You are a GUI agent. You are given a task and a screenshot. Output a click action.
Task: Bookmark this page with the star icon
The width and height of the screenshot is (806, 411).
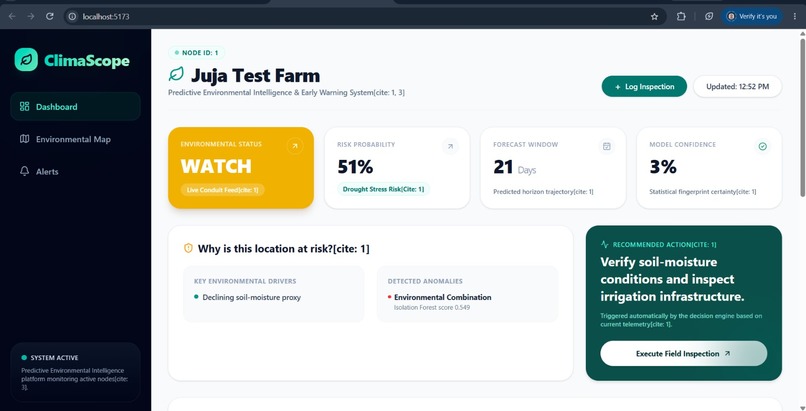coord(654,16)
